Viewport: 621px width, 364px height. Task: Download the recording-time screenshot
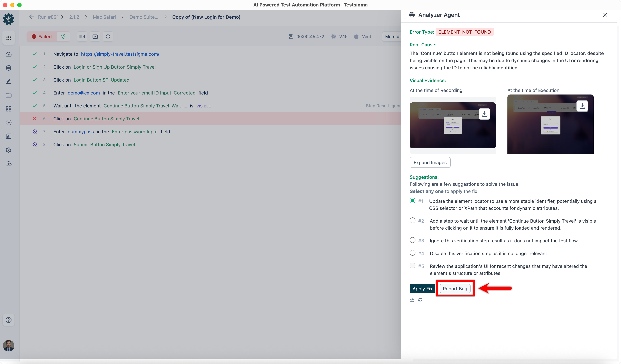click(484, 114)
